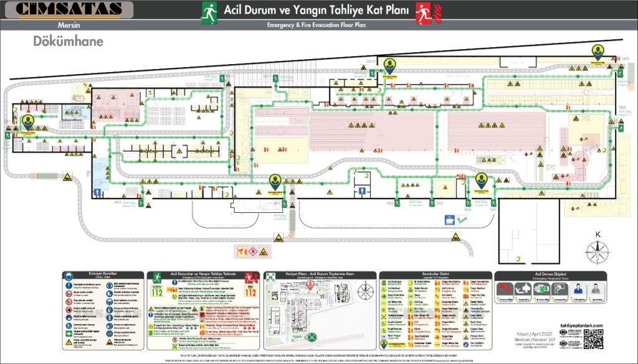Select the location pin near exit DK10
This screenshot has width=638, height=364.
(x=390, y=65)
